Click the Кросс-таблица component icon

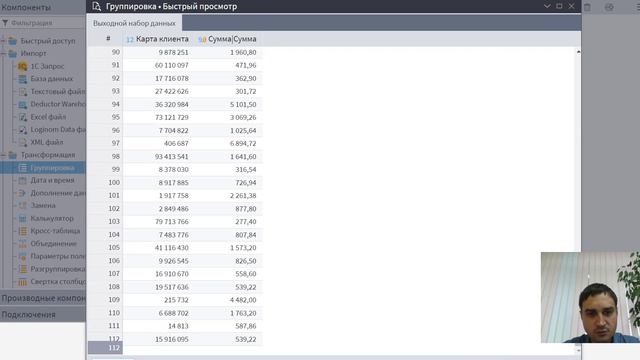[x=23, y=231]
